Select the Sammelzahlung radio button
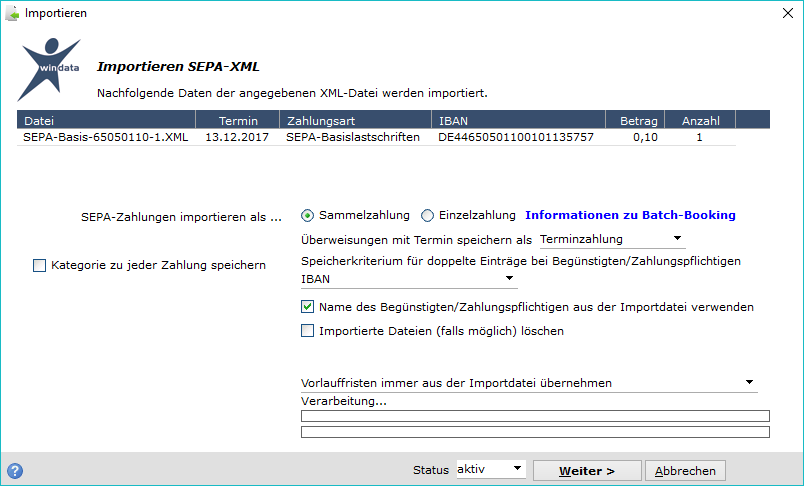This screenshot has height=486, width=804. 307,216
